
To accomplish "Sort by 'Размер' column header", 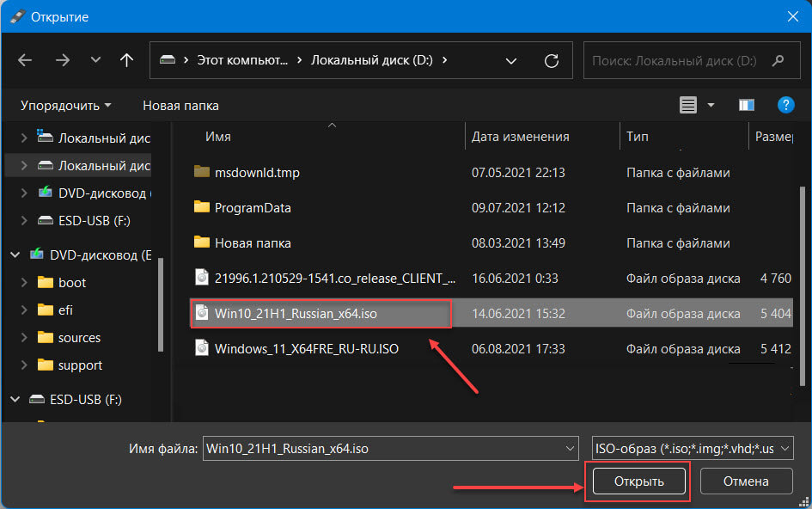I will point(773,137).
